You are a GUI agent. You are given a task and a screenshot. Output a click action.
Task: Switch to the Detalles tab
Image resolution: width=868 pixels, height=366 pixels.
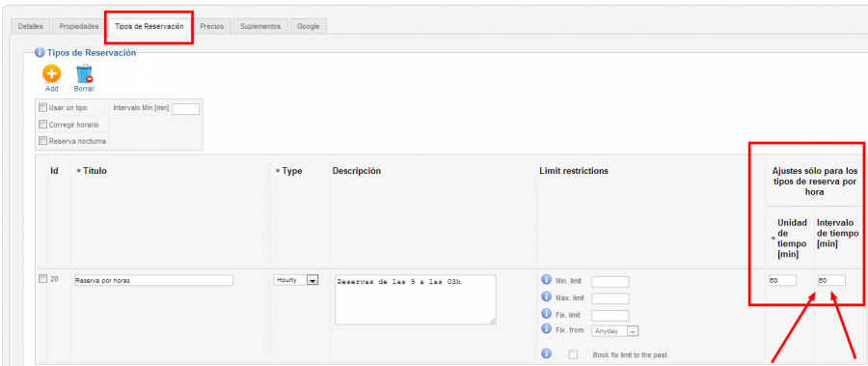click(31, 26)
